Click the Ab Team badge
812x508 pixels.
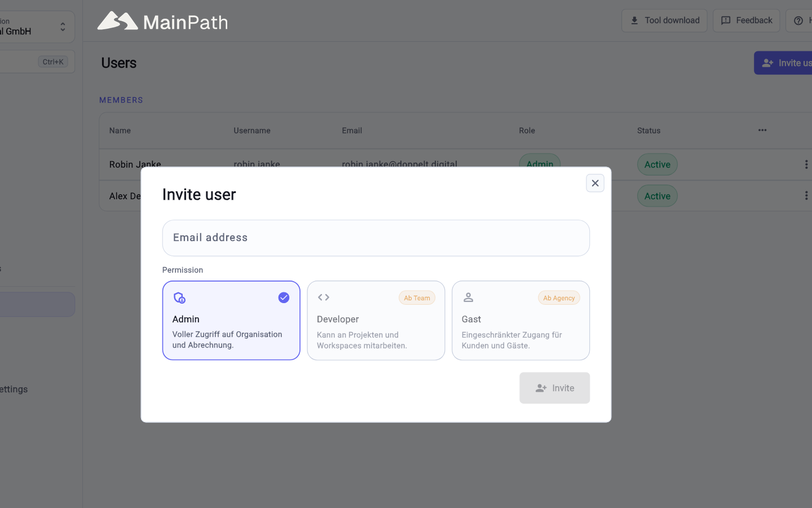coord(417,298)
